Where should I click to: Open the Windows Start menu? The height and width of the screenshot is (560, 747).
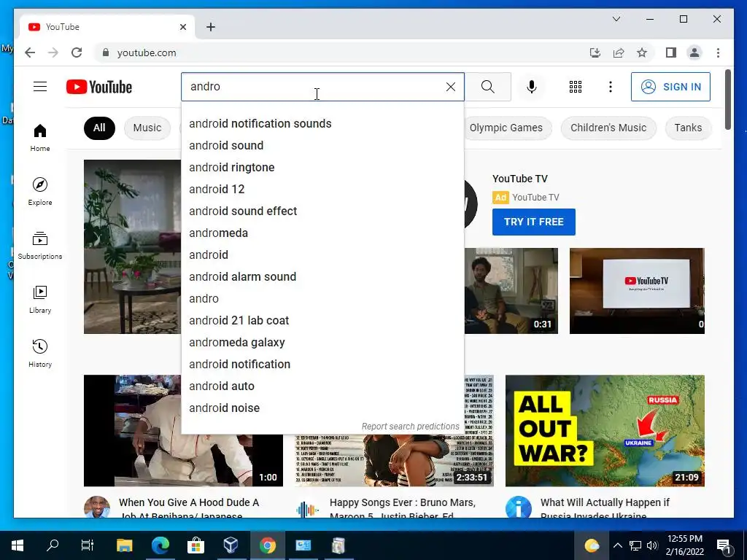point(18,545)
